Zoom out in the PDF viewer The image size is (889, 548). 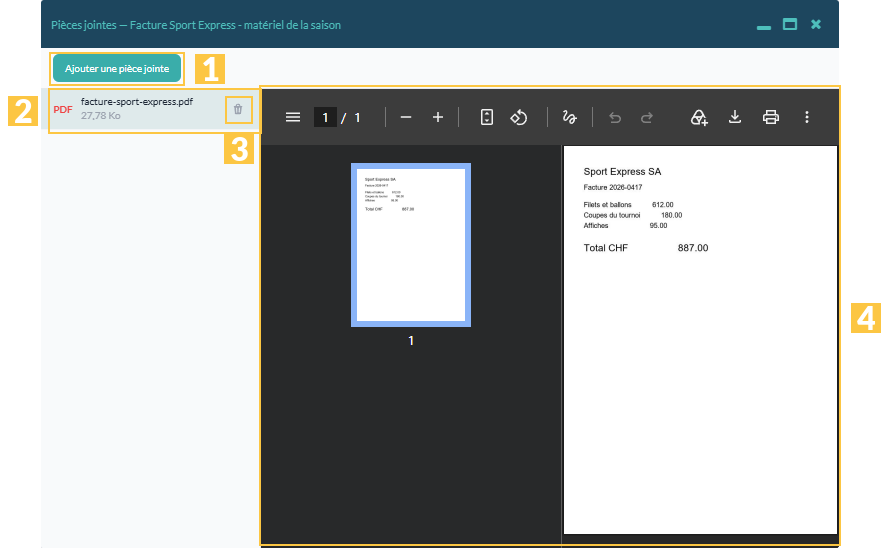[405, 117]
